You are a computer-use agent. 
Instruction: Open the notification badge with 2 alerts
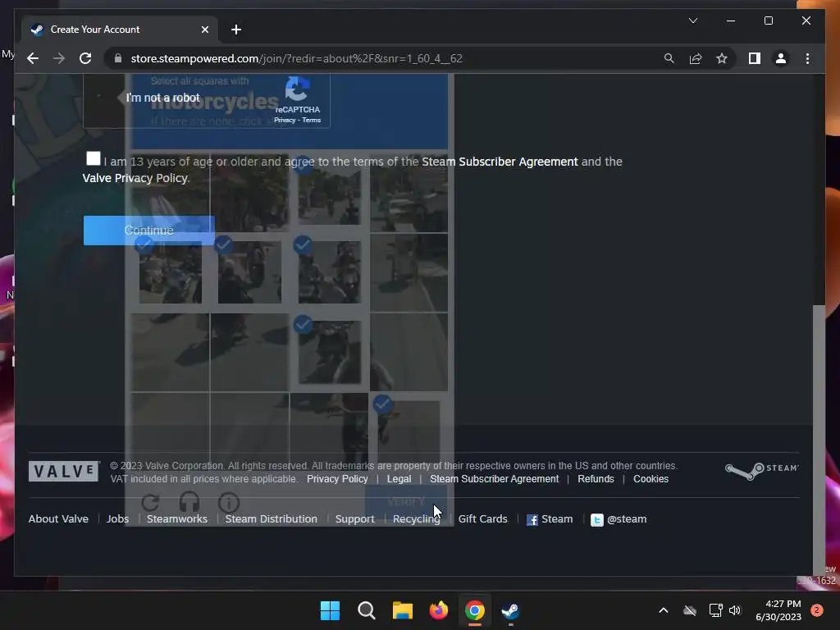(x=817, y=610)
